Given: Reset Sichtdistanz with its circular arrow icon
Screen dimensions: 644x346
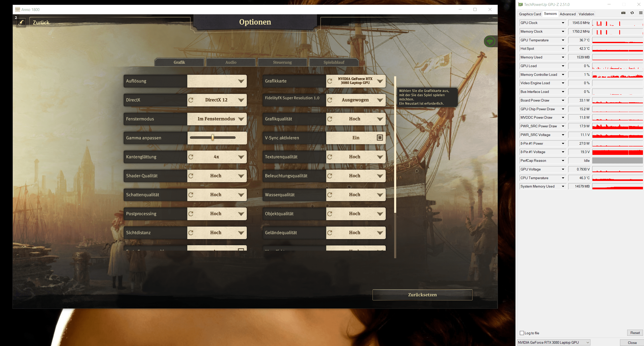Looking at the screenshot, I should click(x=191, y=233).
